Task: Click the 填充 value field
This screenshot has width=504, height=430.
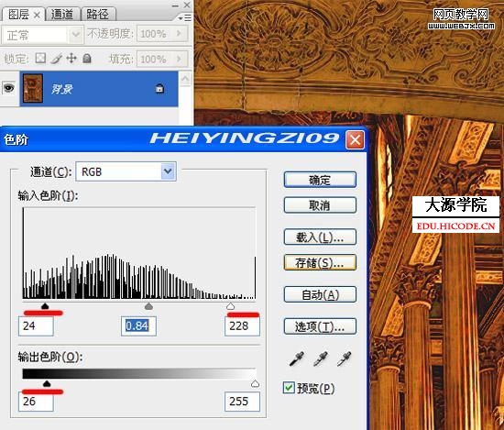Action: 155,59
